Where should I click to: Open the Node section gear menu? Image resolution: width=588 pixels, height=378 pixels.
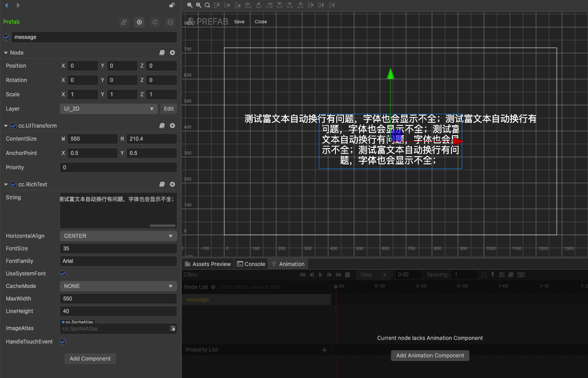172,53
